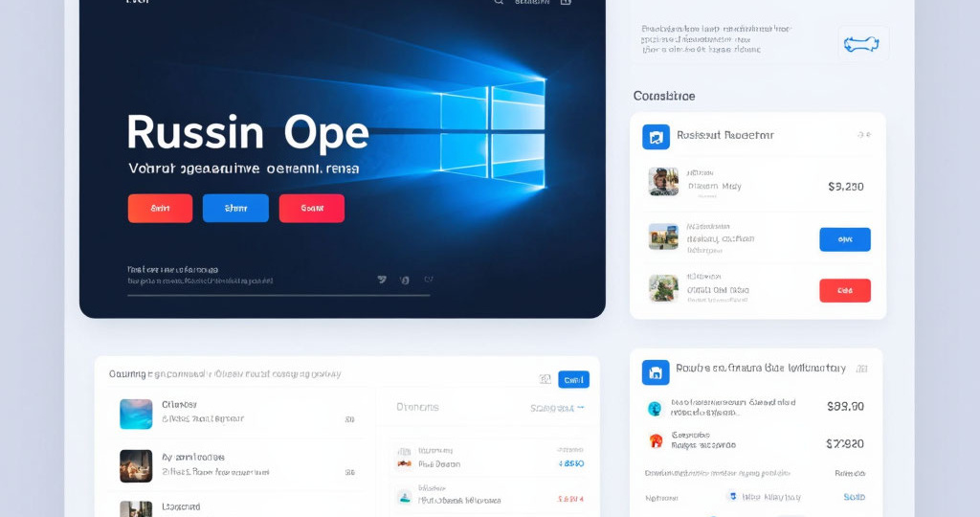Click the blue 'Sold' link in the lower right card

click(x=855, y=497)
